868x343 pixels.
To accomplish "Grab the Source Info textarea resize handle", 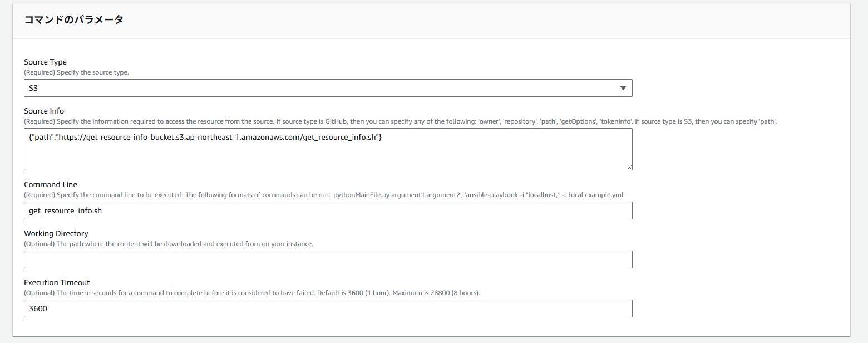I will tap(629, 167).
